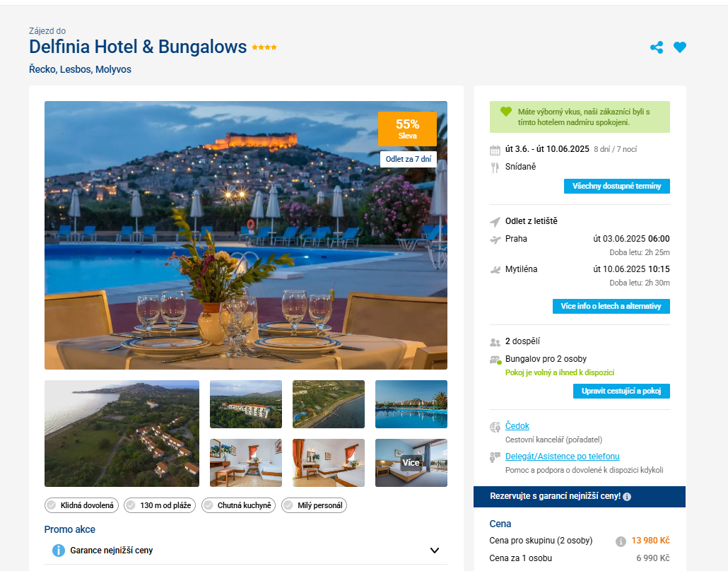Click the share icon
The image size is (728, 571).
tap(657, 47)
